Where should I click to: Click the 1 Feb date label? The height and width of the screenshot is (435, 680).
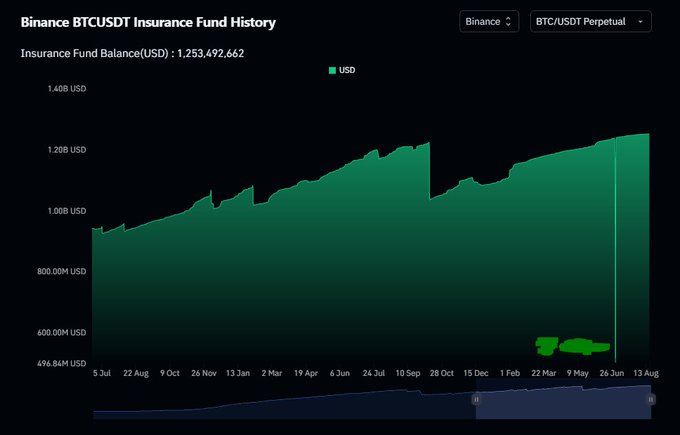coord(510,373)
